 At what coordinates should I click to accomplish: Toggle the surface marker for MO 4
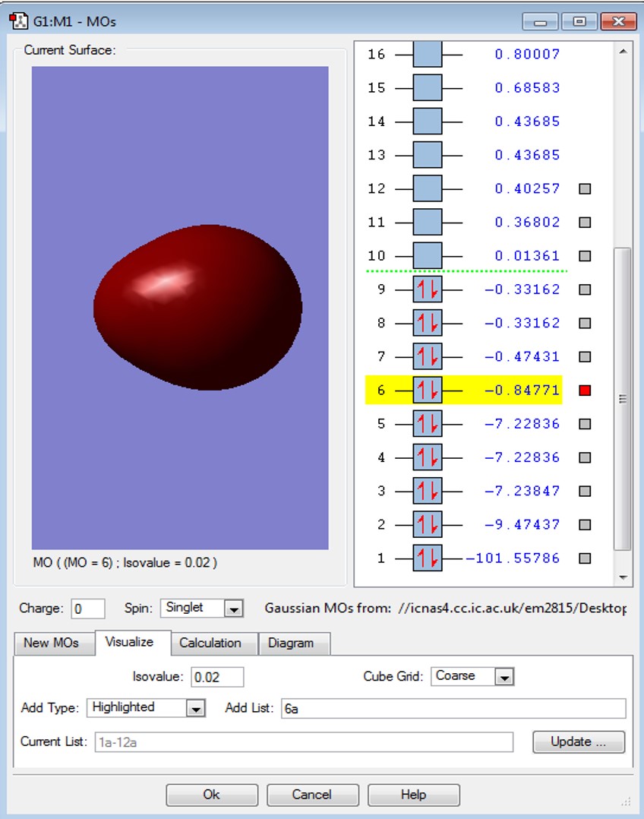pyautogui.click(x=585, y=457)
